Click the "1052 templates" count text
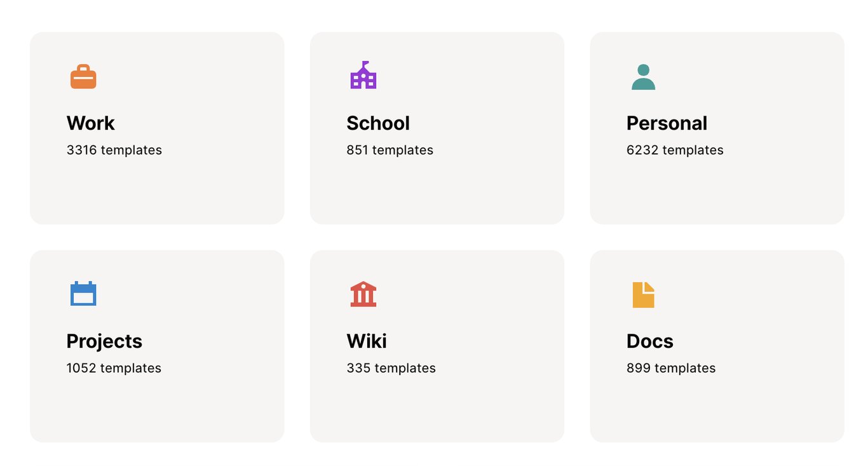 [x=114, y=368]
